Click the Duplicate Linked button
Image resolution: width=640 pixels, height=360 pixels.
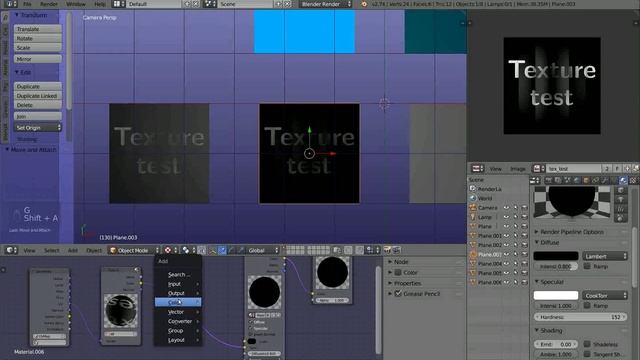tap(38, 96)
